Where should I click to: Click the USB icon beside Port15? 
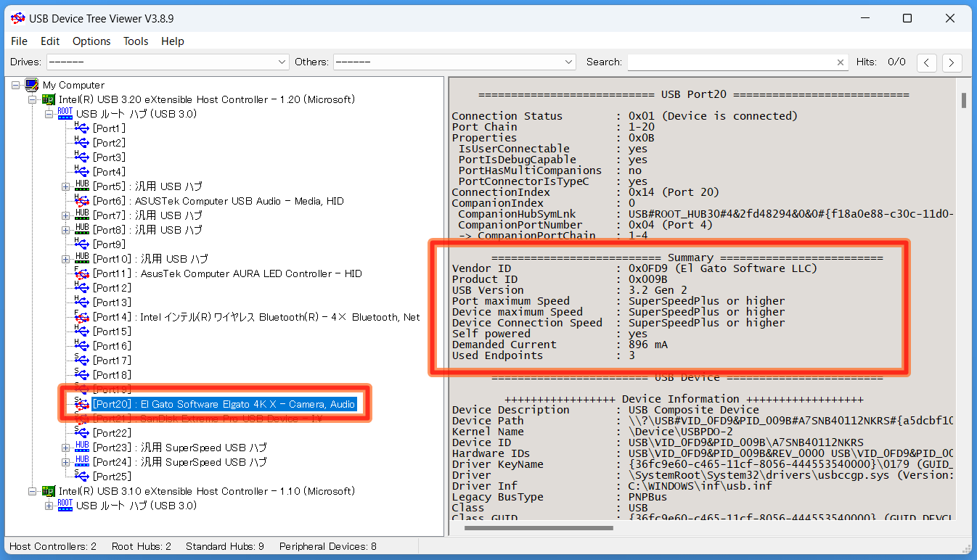(82, 332)
